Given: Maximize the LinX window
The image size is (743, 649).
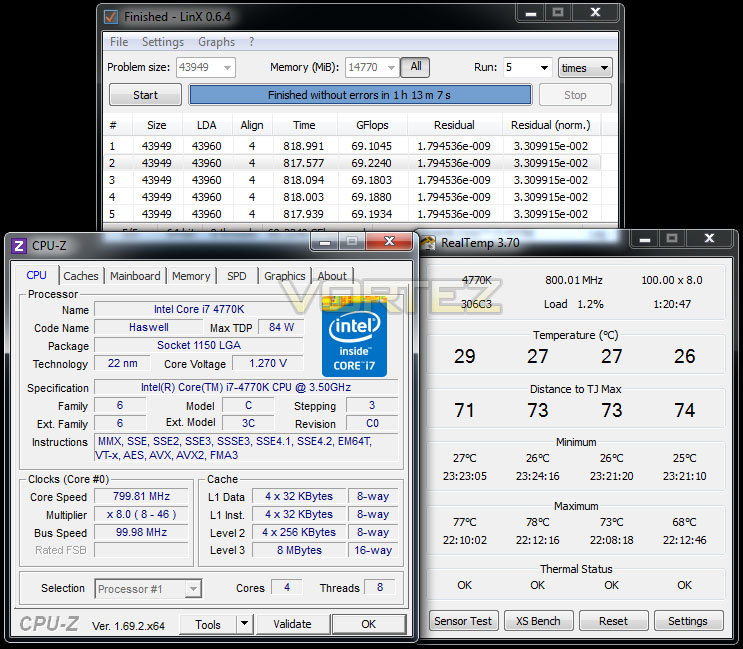Looking at the screenshot, I should coord(558,13).
